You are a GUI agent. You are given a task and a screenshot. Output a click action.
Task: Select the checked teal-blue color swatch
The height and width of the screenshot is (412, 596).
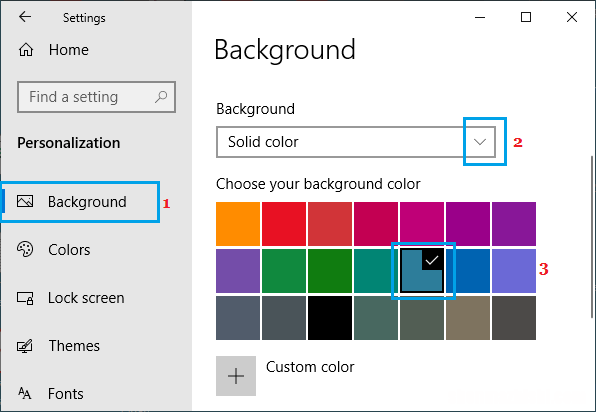422,271
